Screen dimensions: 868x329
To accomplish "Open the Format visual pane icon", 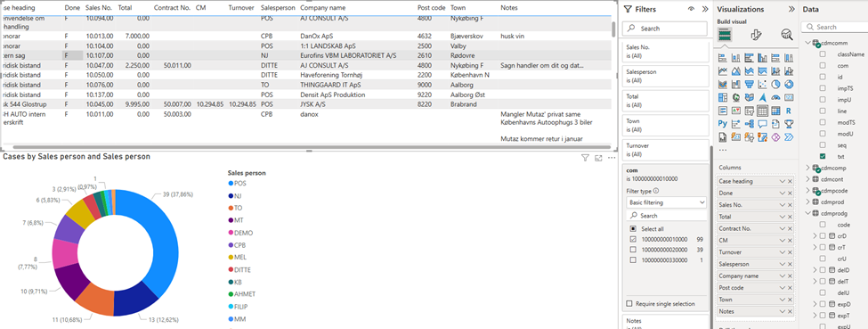I will click(x=756, y=35).
